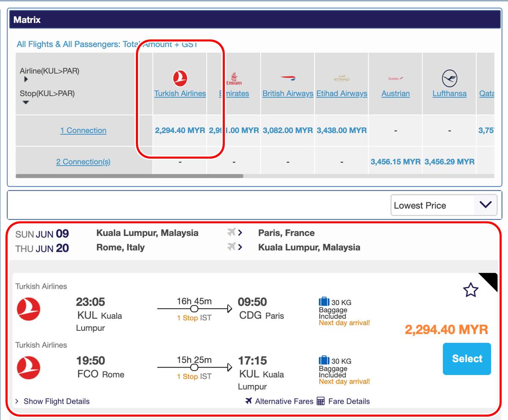
Task: Open the British Airways matrix link
Action: tap(288, 93)
